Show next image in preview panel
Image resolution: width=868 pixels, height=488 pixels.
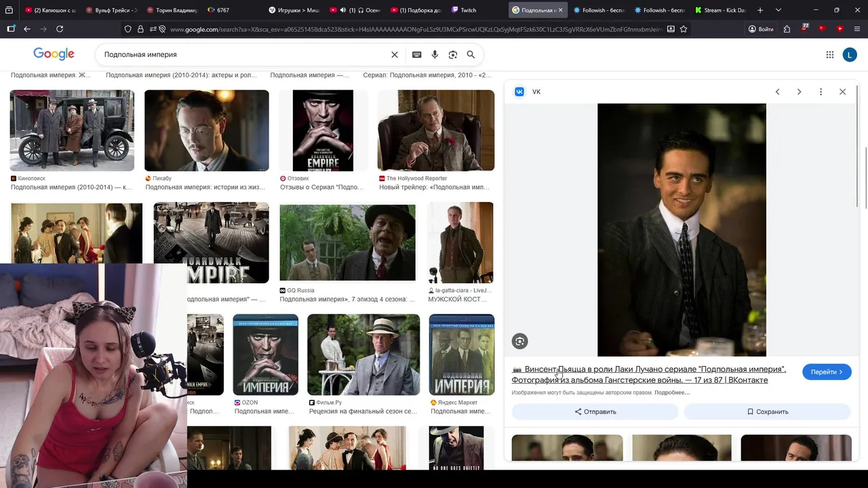(799, 91)
